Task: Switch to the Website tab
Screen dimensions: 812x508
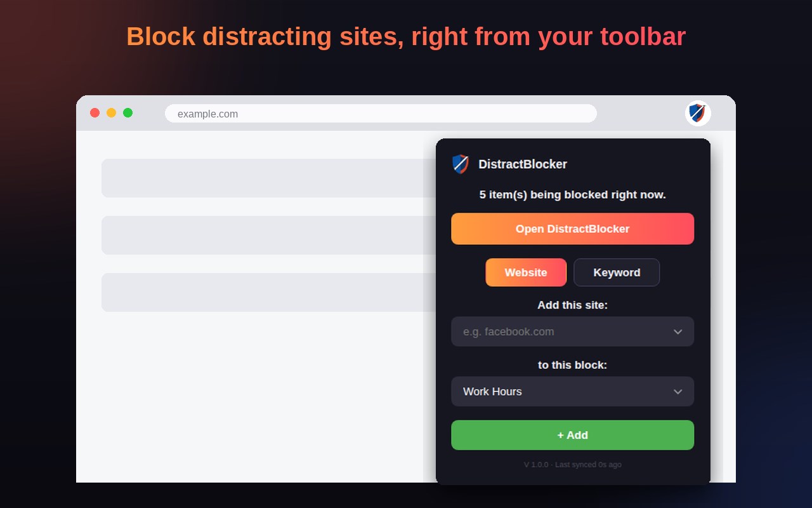Action: coord(526,272)
